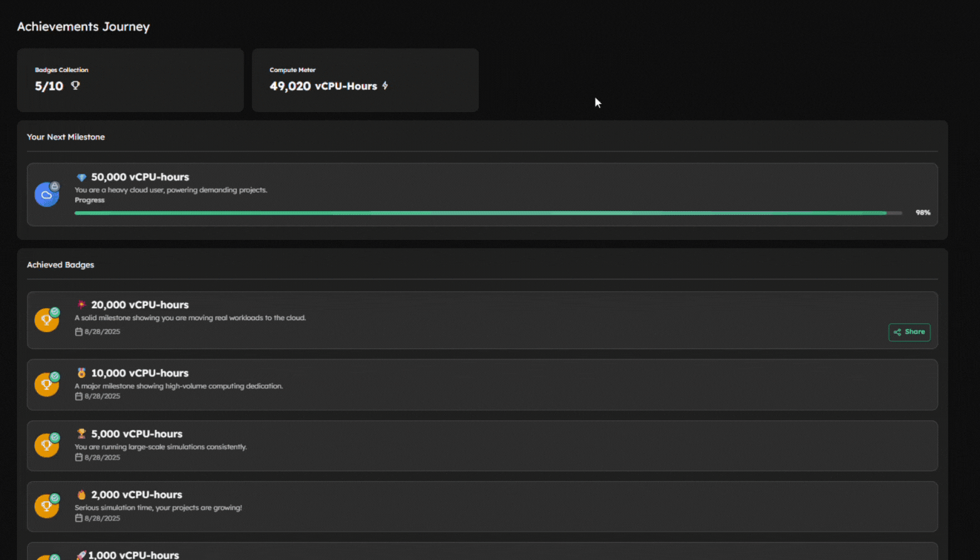Click the rocket icon by 1,000 vCPU-hours
Viewport: 980px width, 560px height.
tap(81, 555)
